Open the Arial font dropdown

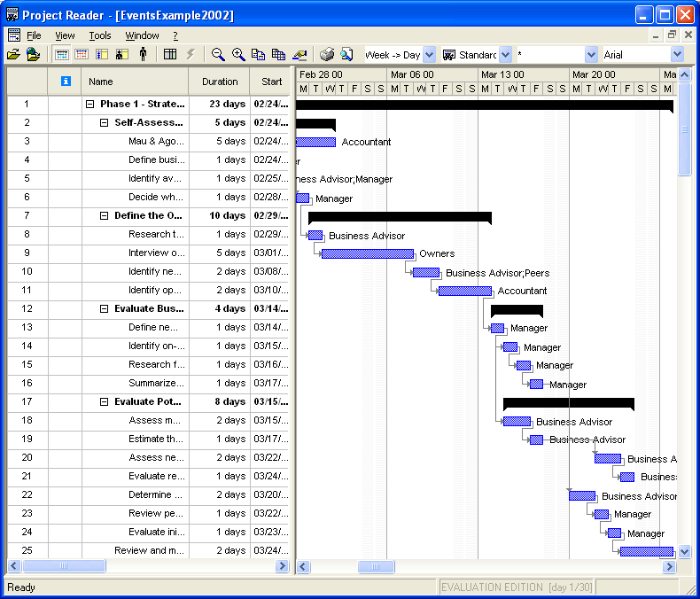pos(677,54)
